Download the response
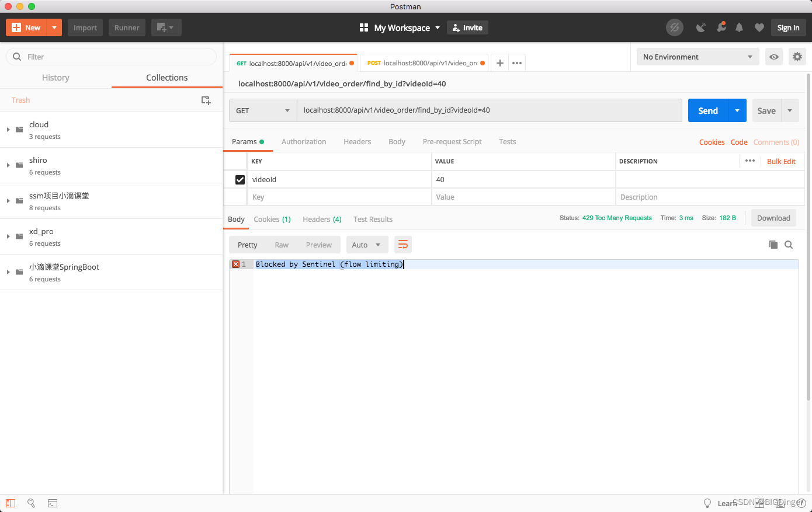The image size is (812, 512). coord(773,218)
